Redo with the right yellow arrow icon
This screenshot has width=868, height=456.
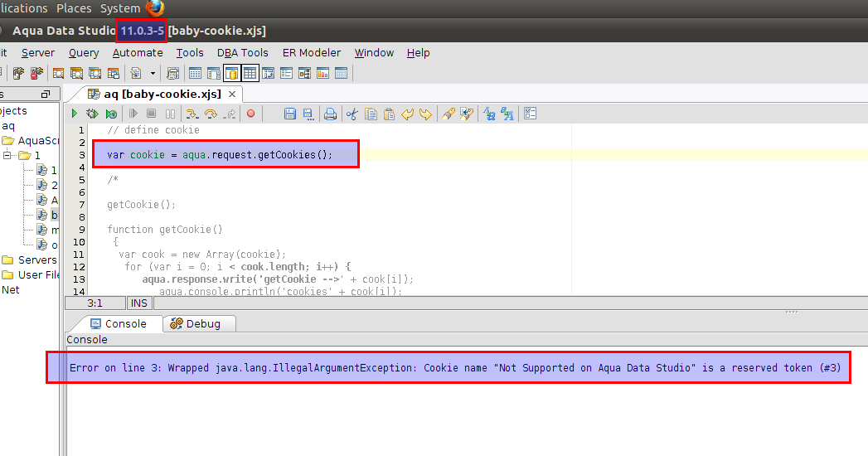click(425, 114)
